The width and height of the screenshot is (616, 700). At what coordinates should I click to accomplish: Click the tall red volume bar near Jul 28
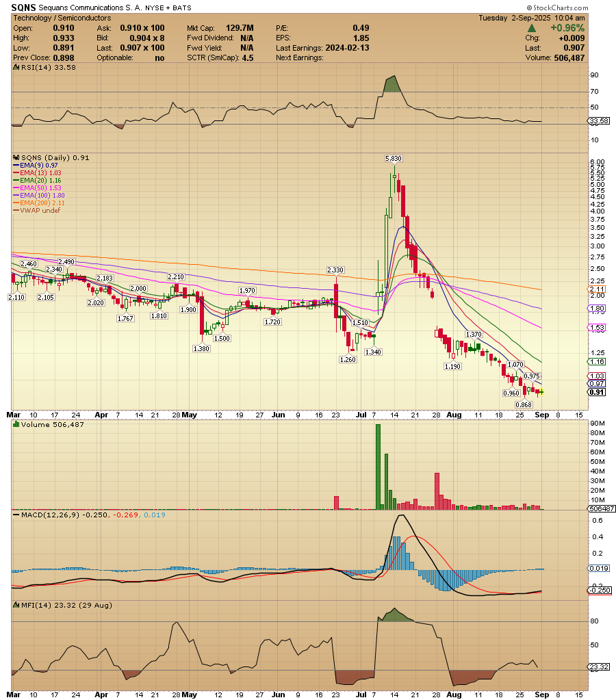[437, 491]
